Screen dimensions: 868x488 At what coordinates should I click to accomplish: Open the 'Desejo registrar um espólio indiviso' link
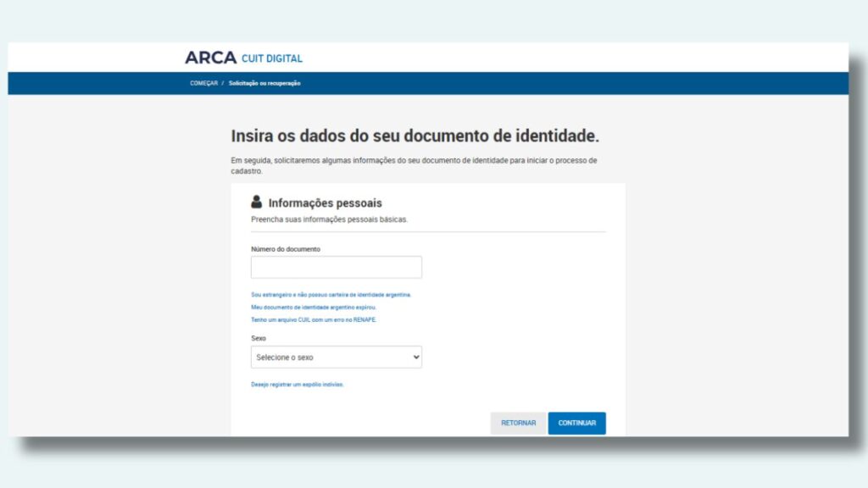click(x=298, y=385)
